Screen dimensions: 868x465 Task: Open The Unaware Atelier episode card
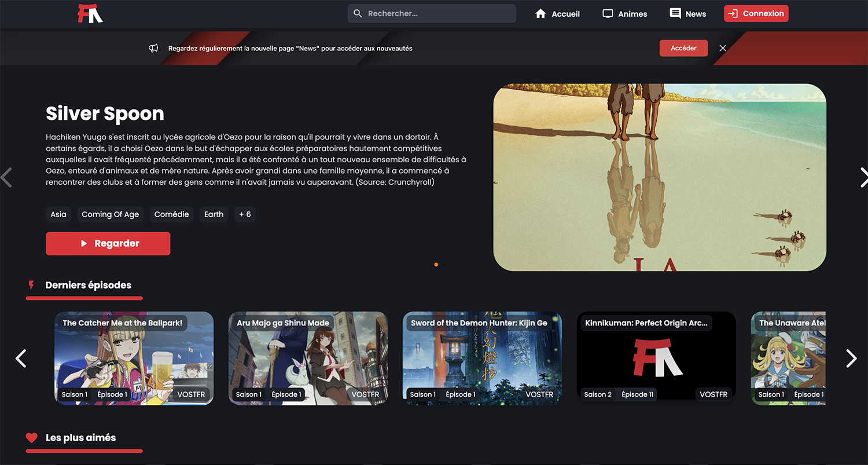click(x=788, y=358)
